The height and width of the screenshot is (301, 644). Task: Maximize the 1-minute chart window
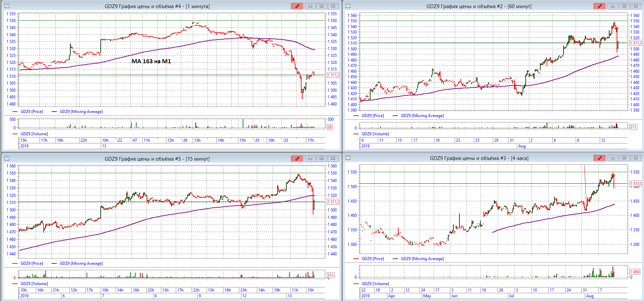(321, 6)
